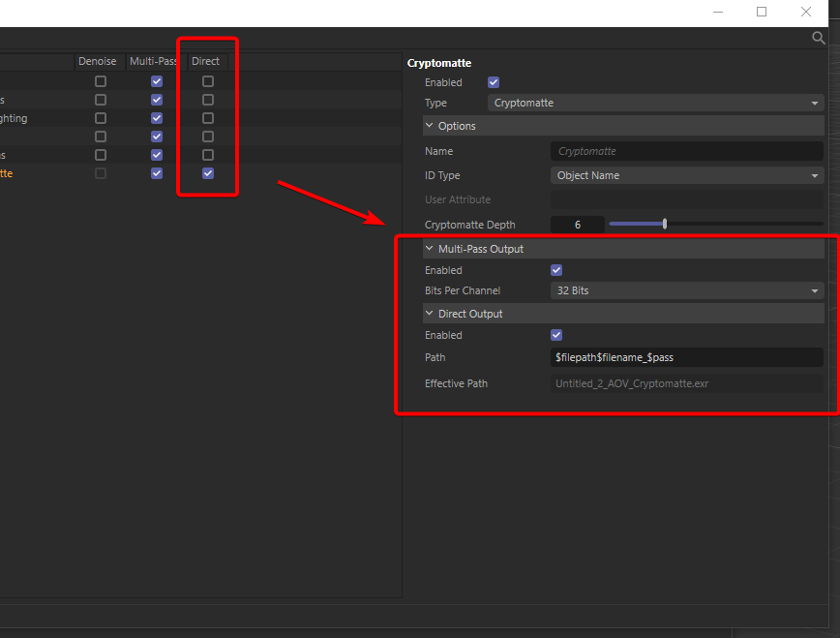Open the Bits Per Channel dropdown
840x638 pixels.
point(687,290)
